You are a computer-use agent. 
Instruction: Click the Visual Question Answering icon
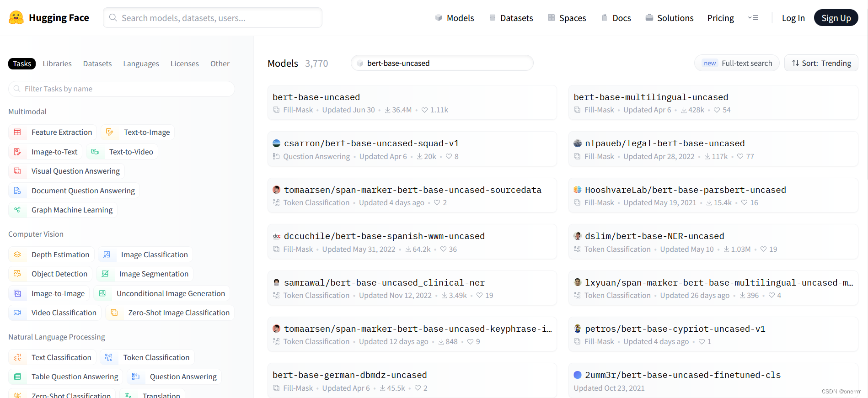(x=17, y=171)
